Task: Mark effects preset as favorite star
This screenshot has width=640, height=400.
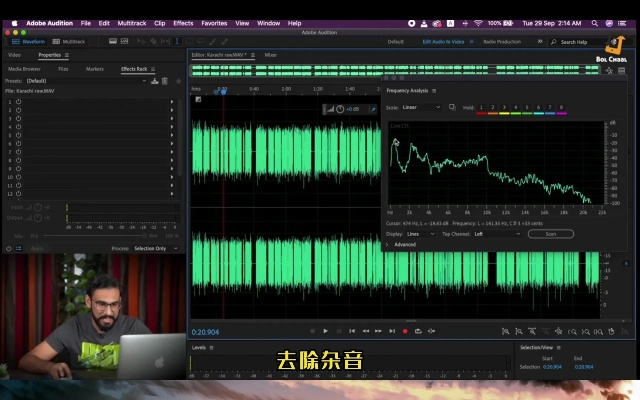Action: pyautogui.click(x=178, y=81)
